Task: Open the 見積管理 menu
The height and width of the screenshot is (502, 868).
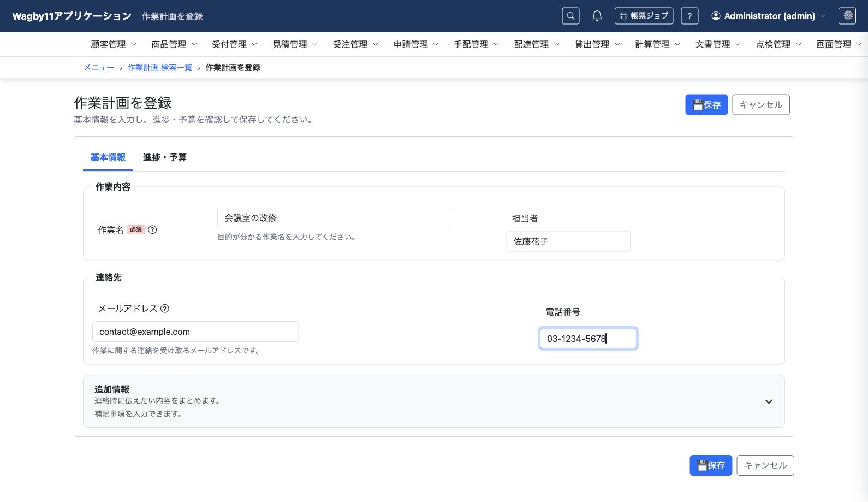Action: (x=295, y=44)
